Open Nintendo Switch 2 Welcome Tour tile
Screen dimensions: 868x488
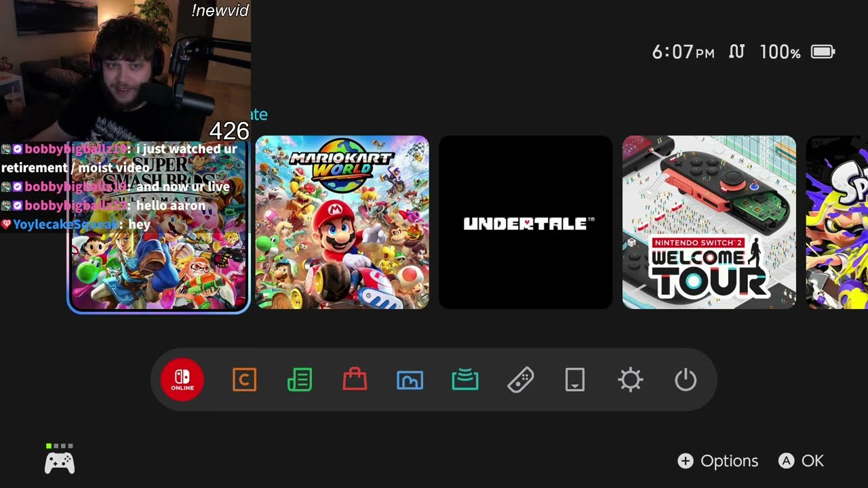(709, 222)
